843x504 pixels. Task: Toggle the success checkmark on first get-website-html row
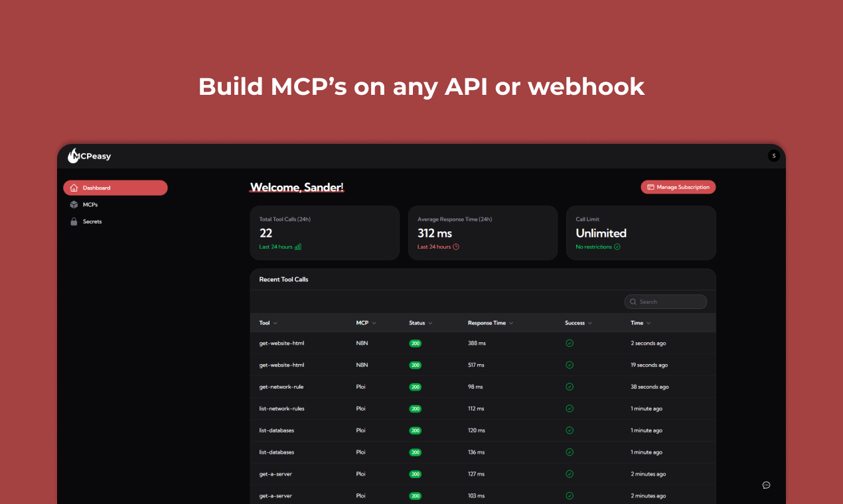coord(569,343)
